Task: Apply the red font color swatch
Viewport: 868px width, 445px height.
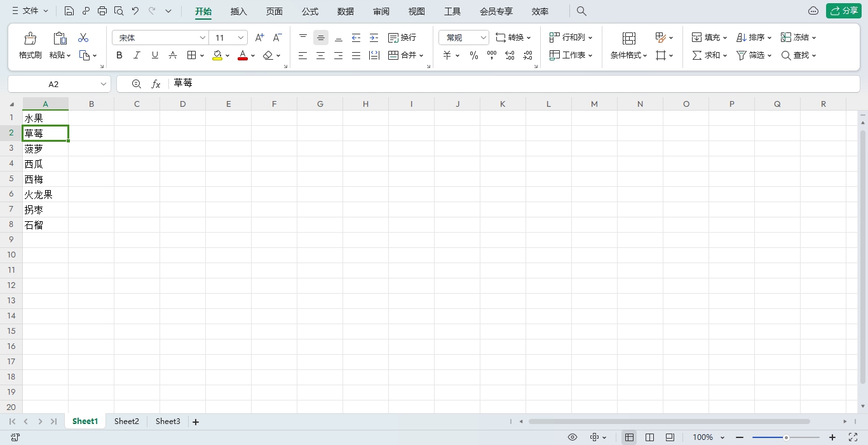Action: (x=242, y=55)
